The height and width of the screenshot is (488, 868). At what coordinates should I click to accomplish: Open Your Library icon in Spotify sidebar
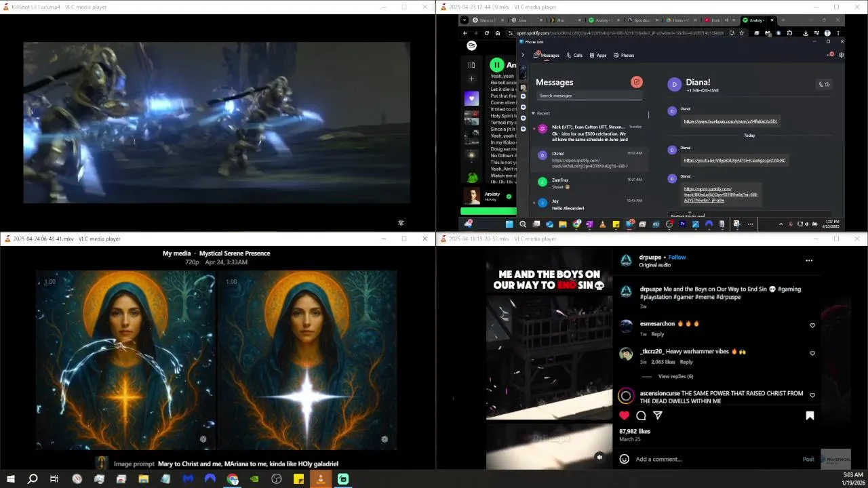[x=471, y=65]
